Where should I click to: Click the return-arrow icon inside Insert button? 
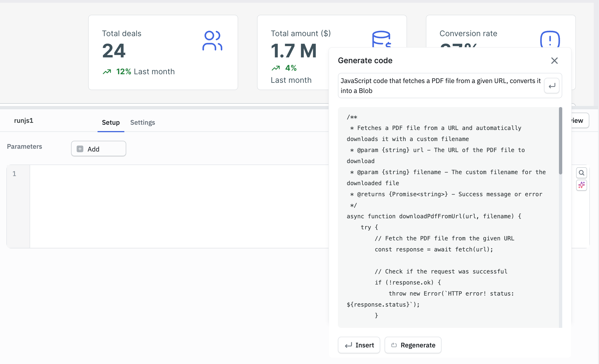click(x=348, y=345)
